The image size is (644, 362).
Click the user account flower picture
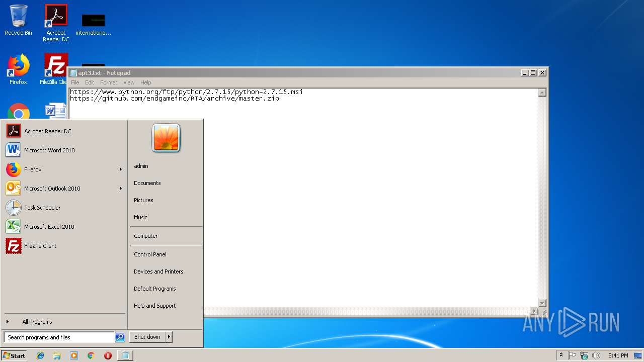166,138
